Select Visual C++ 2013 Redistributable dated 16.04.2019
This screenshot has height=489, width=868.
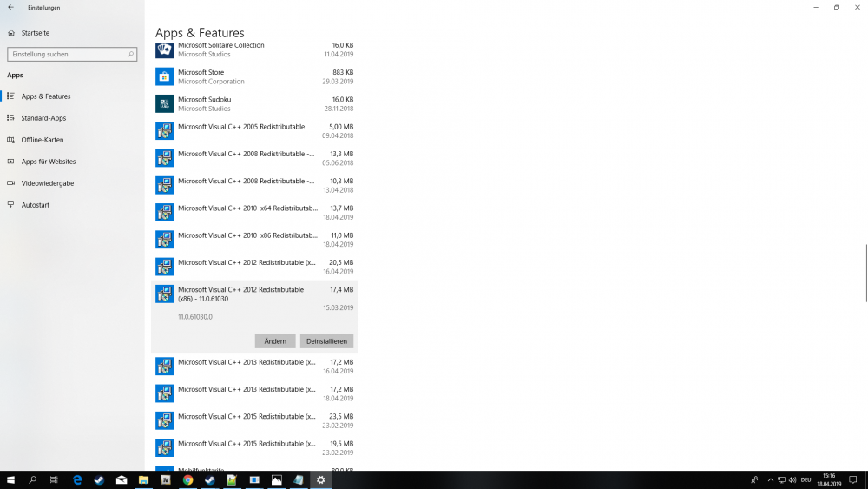click(254, 366)
